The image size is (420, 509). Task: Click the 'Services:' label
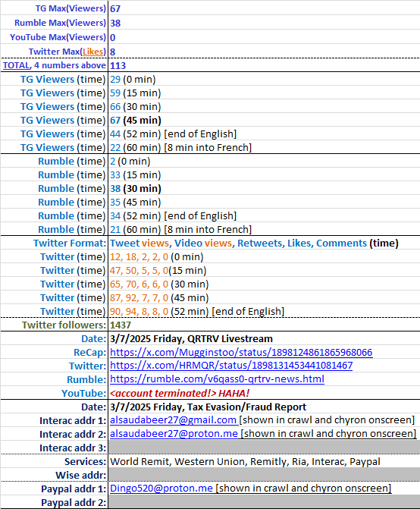pyautogui.click(x=85, y=461)
